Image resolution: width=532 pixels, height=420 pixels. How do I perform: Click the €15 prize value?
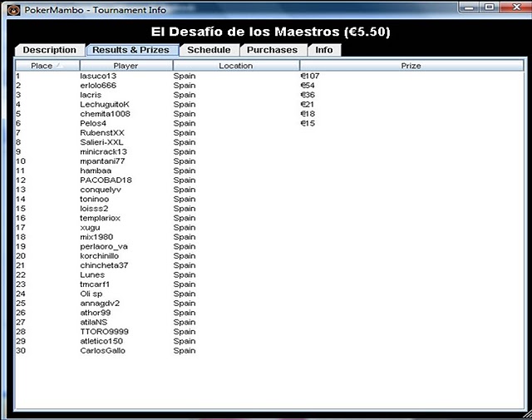[308, 123]
